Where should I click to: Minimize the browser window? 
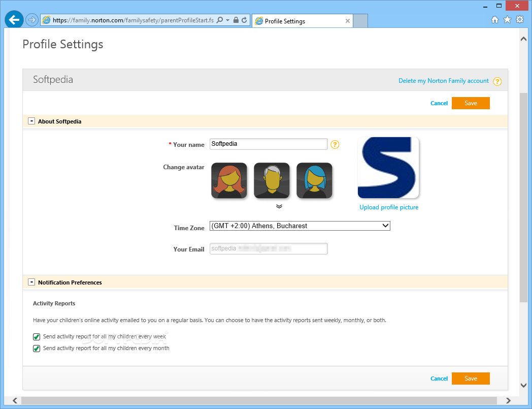[x=485, y=6]
